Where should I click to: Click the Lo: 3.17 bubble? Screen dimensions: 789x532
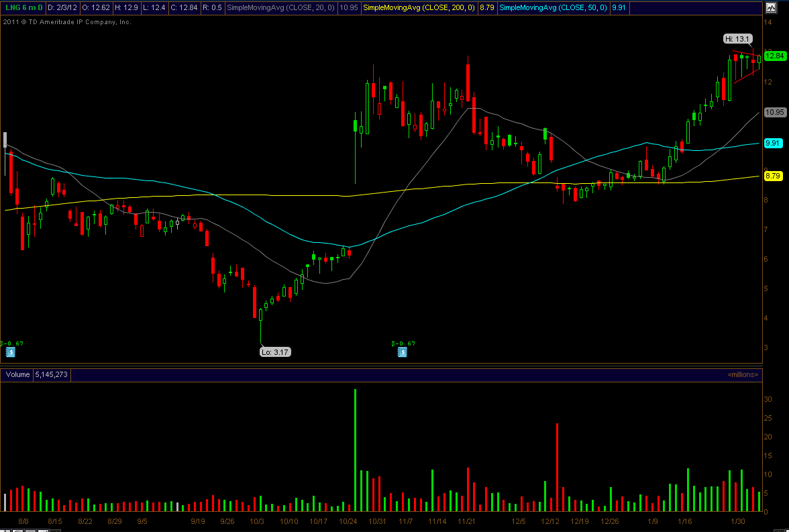[x=275, y=352]
